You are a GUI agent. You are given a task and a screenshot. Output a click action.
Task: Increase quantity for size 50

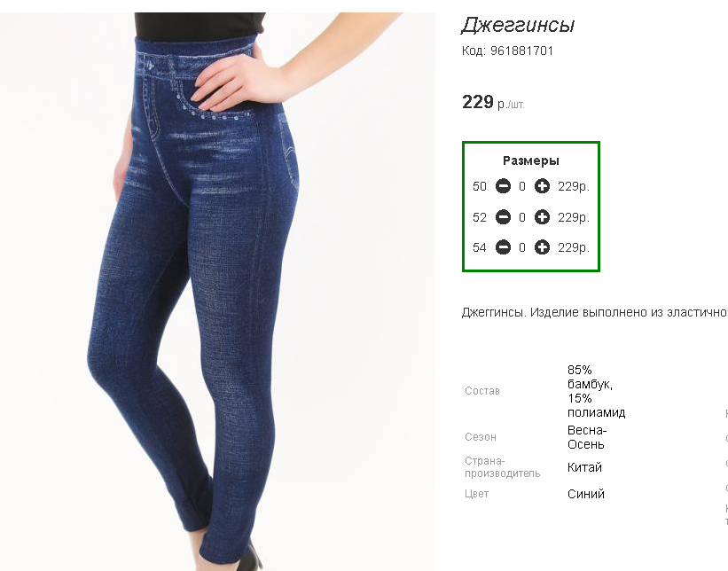[542, 186]
